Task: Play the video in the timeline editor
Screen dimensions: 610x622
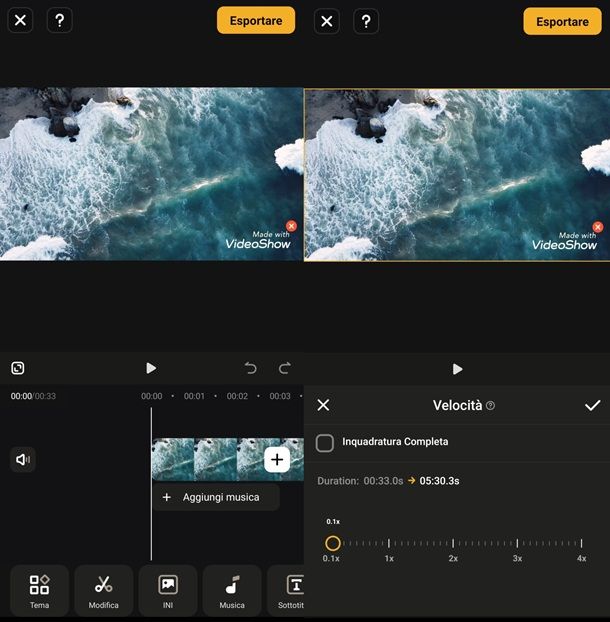Action: pyautogui.click(x=151, y=368)
